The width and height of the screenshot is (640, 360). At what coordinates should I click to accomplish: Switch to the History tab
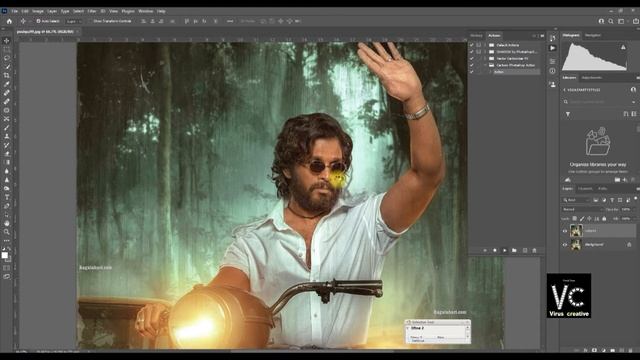pyautogui.click(x=476, y=36)
